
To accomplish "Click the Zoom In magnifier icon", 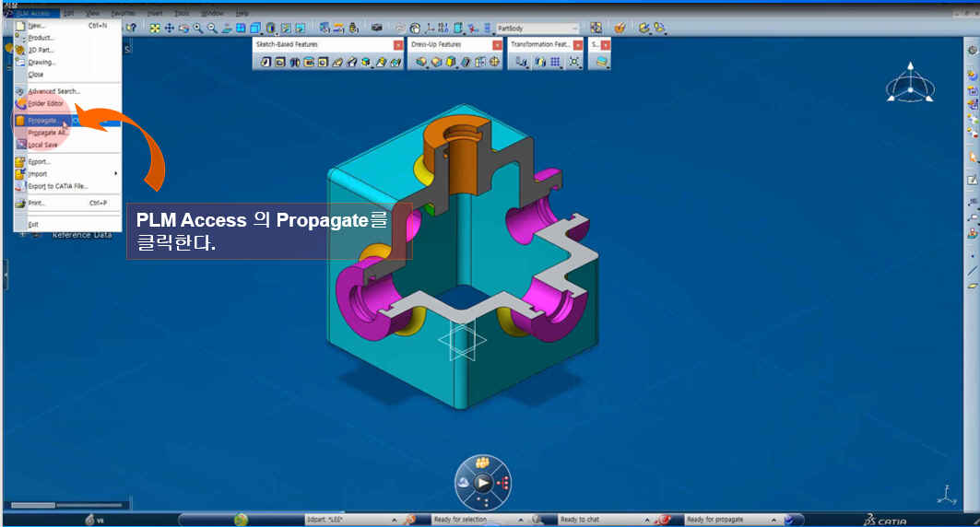I will (199, 29).
